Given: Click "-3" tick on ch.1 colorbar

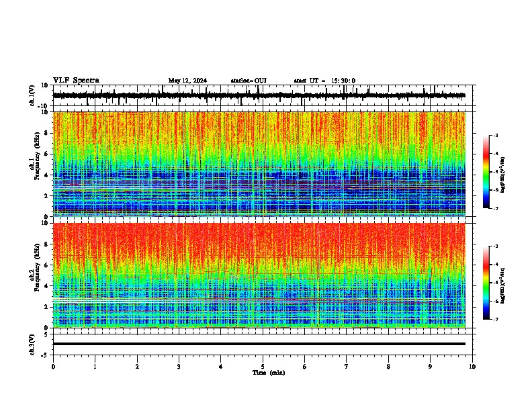Looking at the screenshot, I should [x=496, y=135].
